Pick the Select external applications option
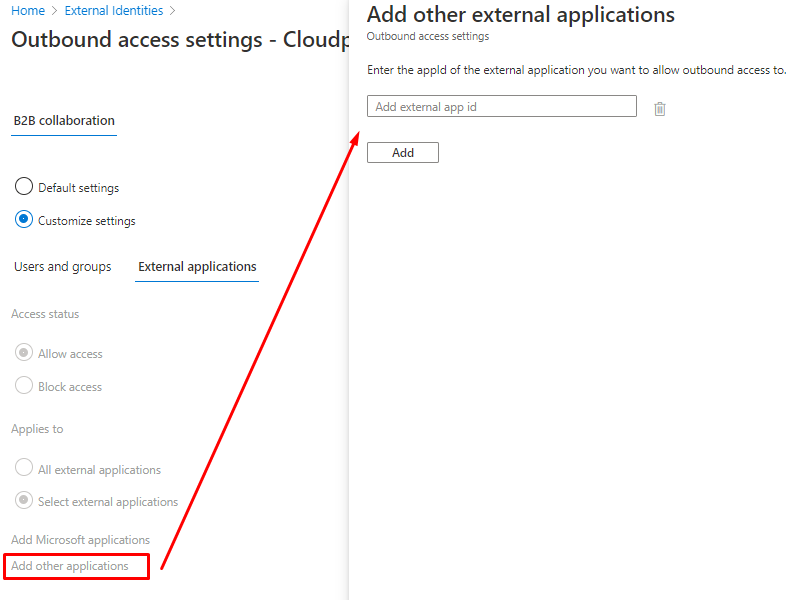This screenshot has width=797, height=600. click(24, 501)
